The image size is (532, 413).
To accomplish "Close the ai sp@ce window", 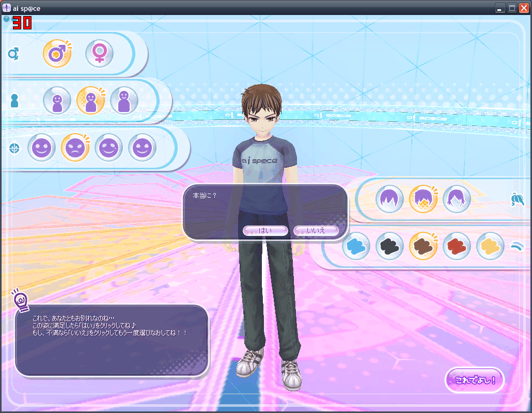I will point(524,8).
